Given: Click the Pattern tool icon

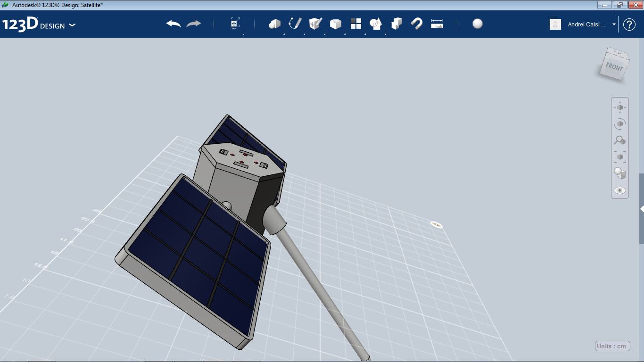Looking at the screenshot, I should click(x=356, y=24).
